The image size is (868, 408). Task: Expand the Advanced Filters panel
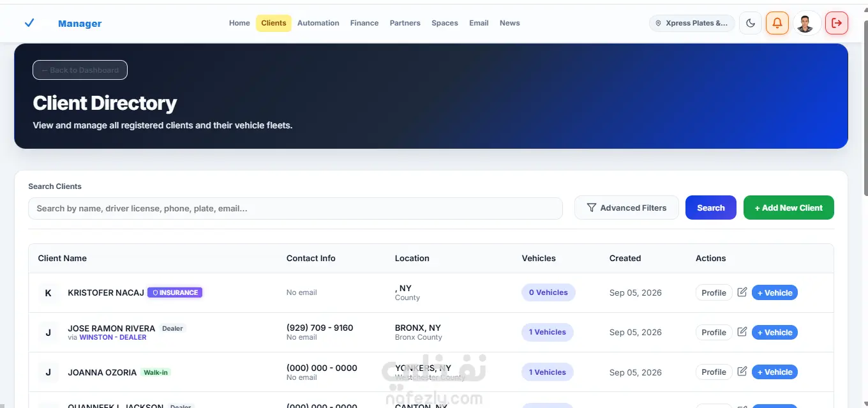tap(627, 208)
